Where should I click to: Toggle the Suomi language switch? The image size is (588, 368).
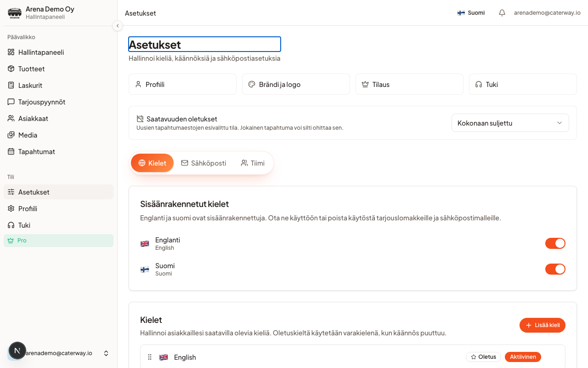(x=555, y=269)
